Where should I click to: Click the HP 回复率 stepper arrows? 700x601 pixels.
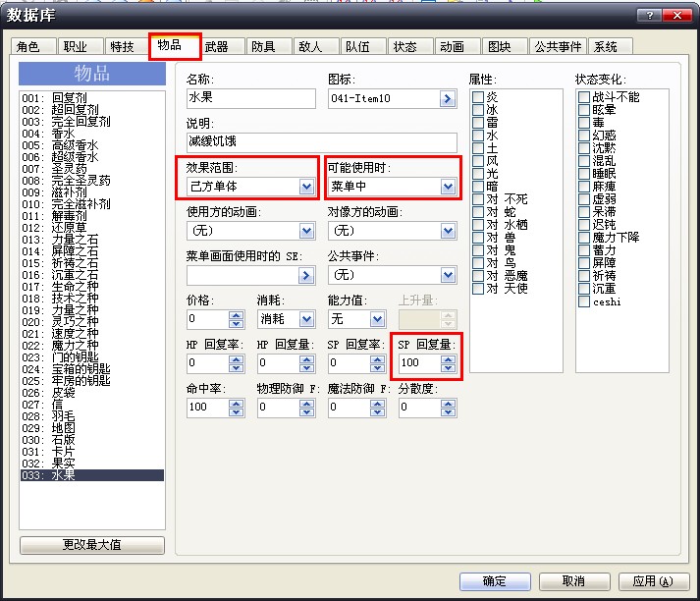pos(237,363)
